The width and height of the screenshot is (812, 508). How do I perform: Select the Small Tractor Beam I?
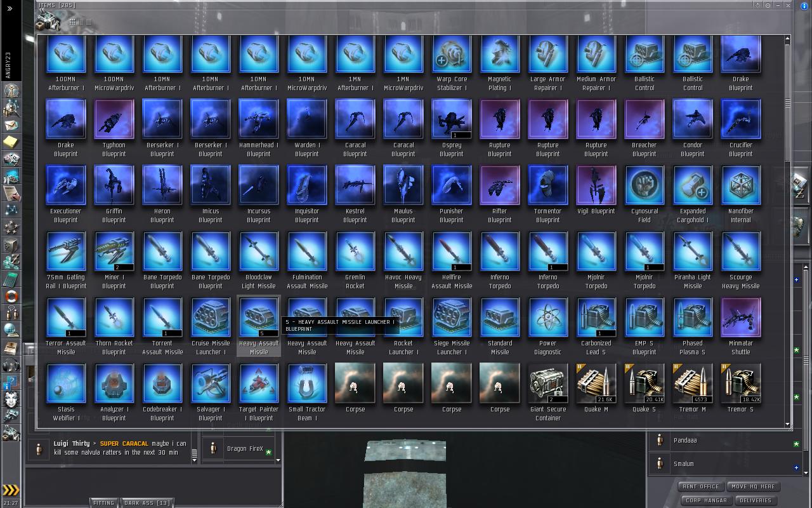307,392
